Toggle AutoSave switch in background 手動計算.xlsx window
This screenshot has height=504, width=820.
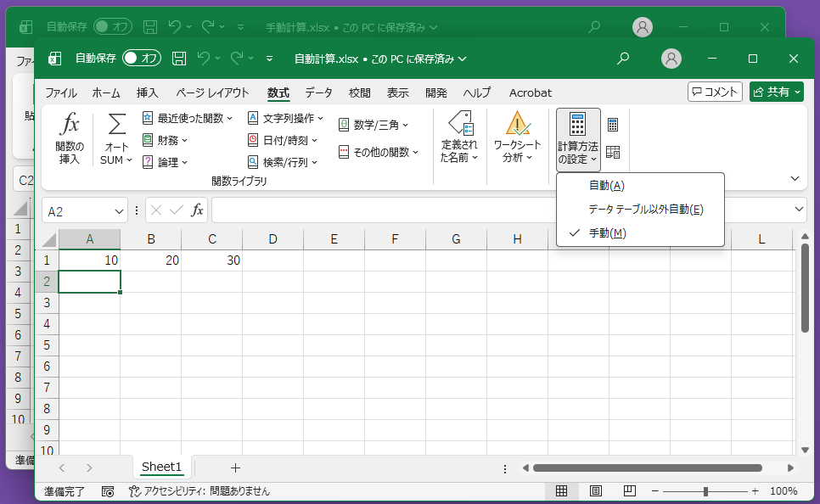(113, 26)
